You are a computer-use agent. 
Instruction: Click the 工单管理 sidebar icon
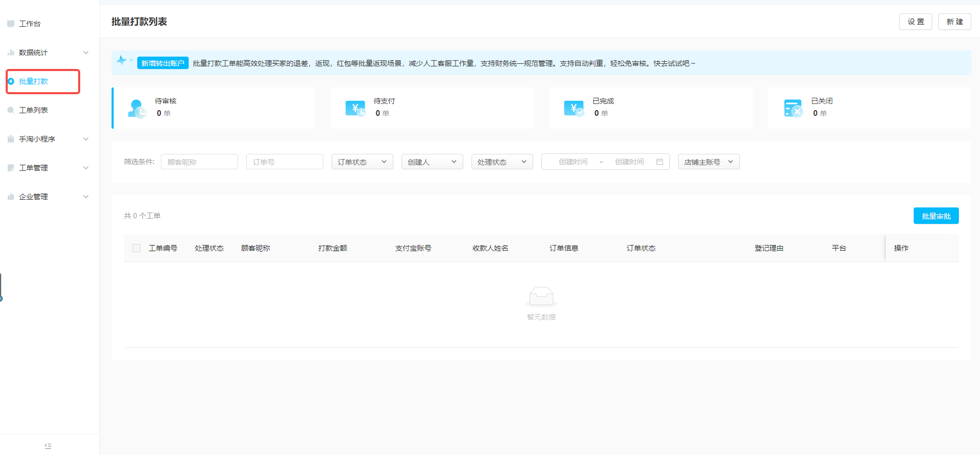[x=11, y=168]
